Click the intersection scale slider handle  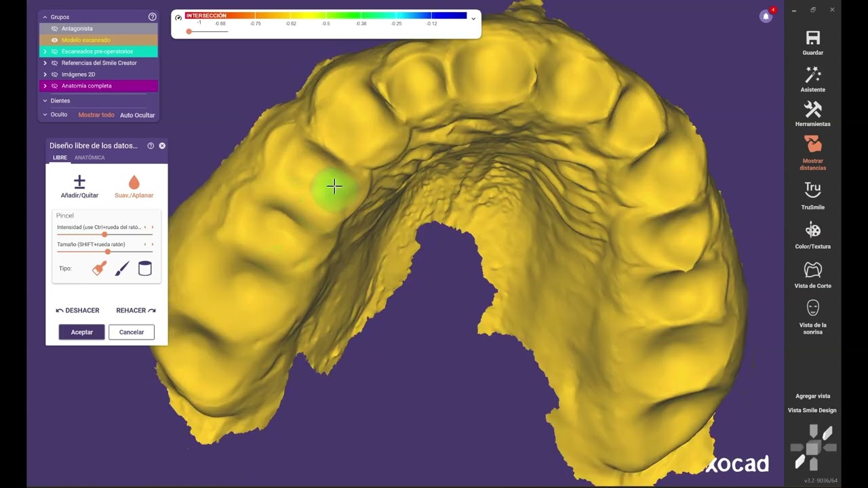(x=189, y=31)
